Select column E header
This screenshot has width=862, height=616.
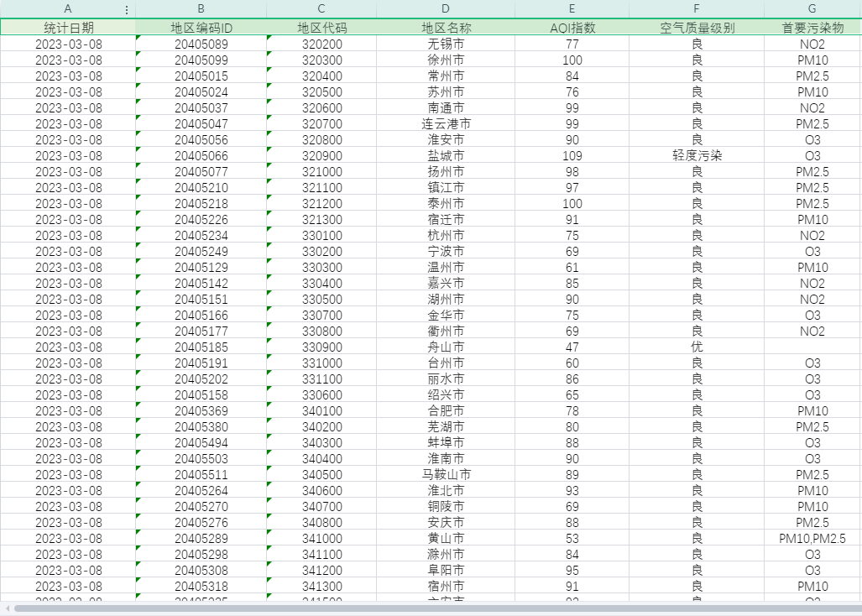click(x=572, y=9)
